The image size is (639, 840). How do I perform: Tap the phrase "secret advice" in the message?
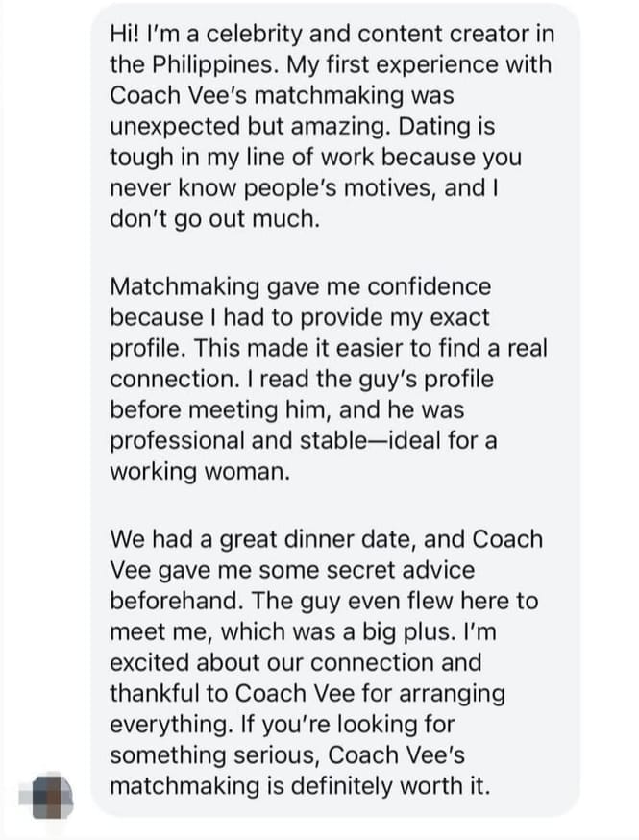(400, 570)
